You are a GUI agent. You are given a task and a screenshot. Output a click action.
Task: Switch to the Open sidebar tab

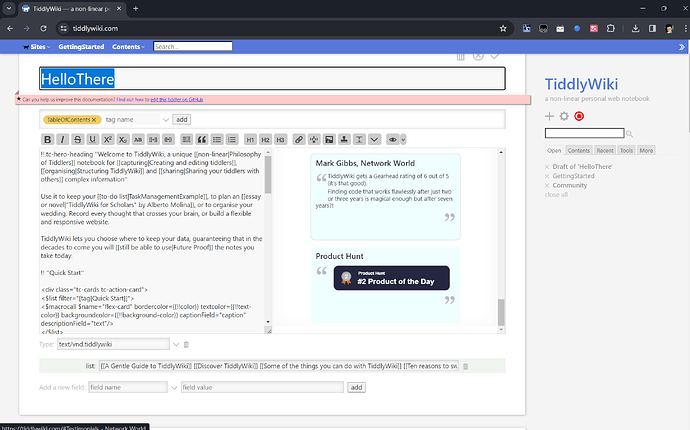[554, 150]
